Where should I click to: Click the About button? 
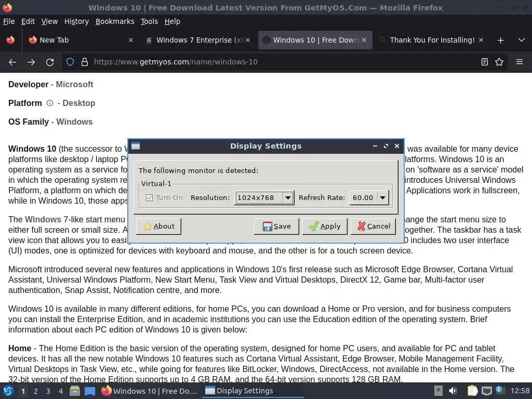tap(158, 227)
